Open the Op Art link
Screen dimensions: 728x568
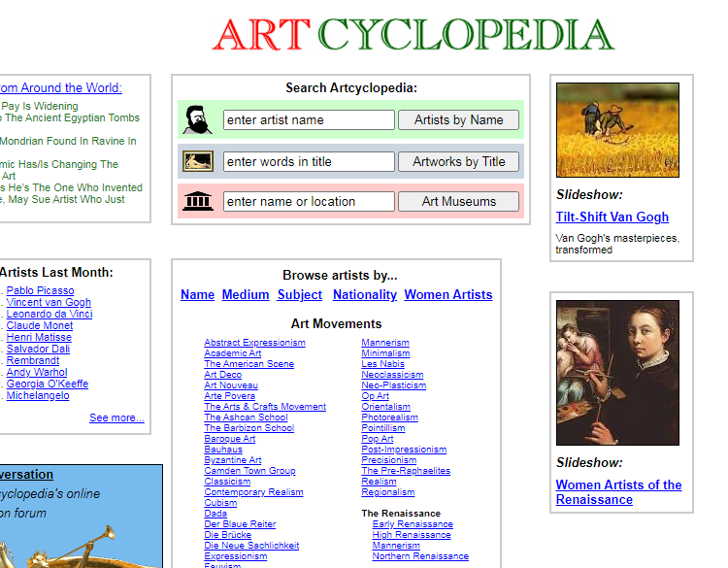(375, 396)
